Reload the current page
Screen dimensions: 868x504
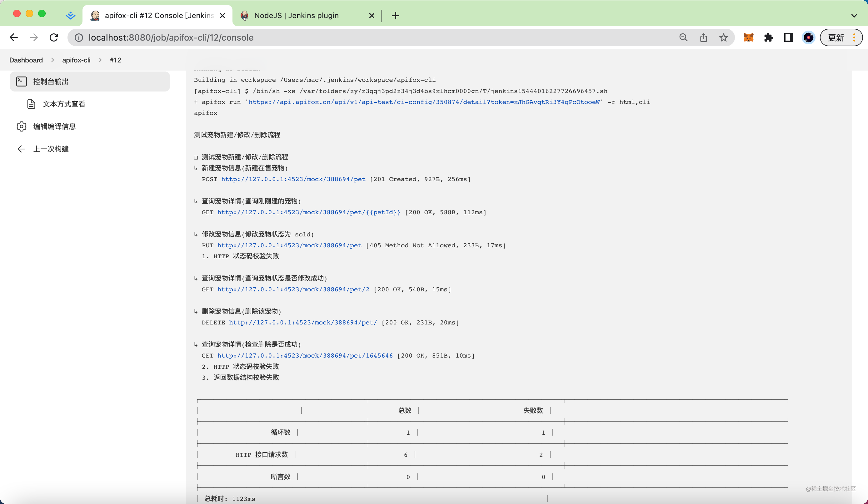tap(54, 37)
